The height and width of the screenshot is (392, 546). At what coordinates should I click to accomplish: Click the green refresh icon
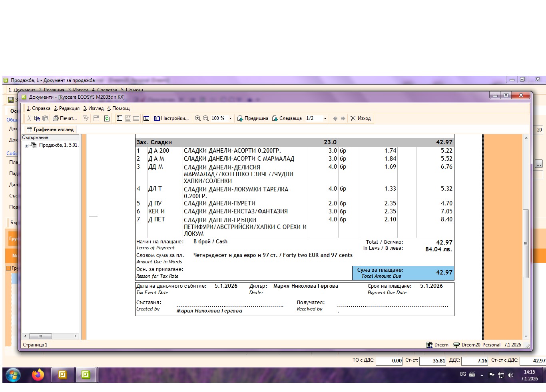pyautogui.click(x=107, y=118)
